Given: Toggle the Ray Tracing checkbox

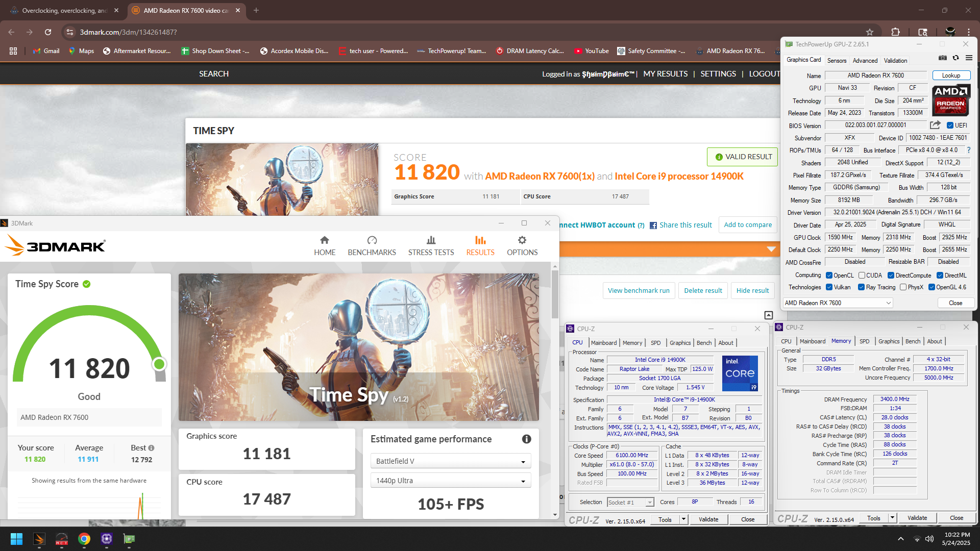Looking at the screenshot, I should coord(862,287).
